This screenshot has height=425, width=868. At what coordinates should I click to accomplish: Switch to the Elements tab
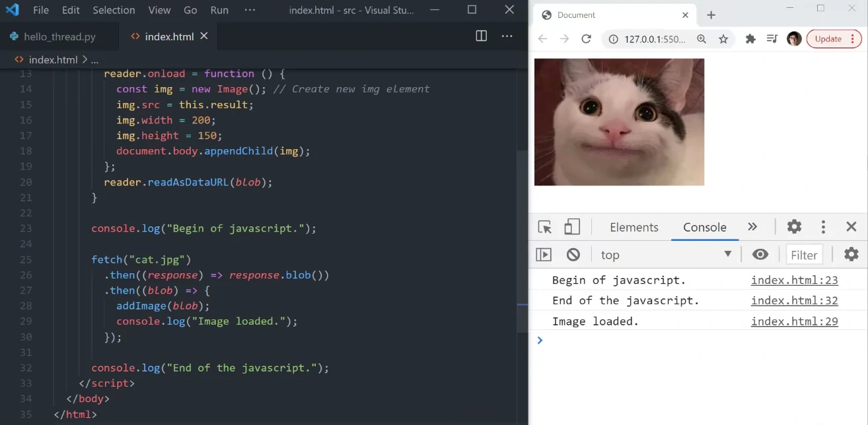point(633,227)
